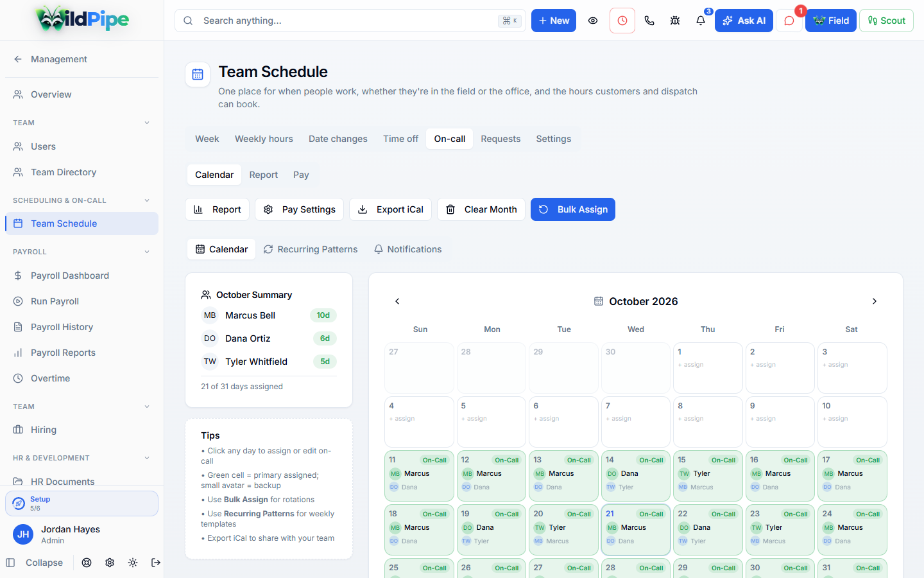Open Payroll Reports in sidebar
Image resolution: width=924 pixels, height=578 pixels.
point(81,353)
